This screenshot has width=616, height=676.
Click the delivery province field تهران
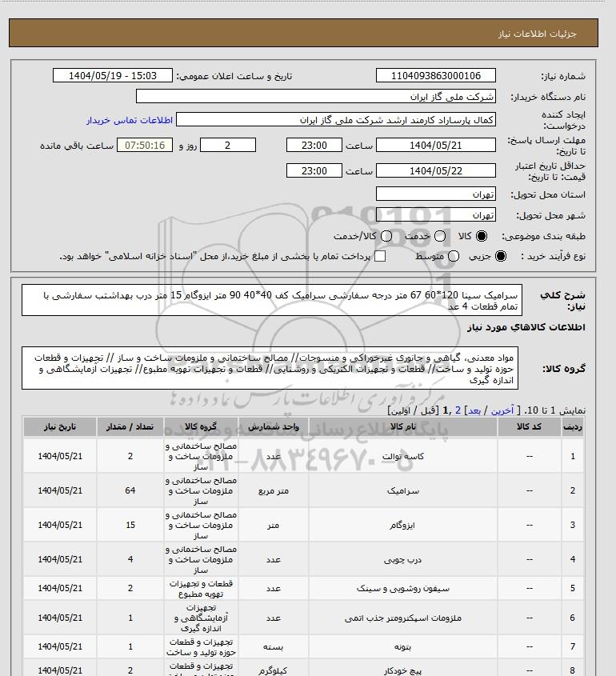tap(436, 194)
